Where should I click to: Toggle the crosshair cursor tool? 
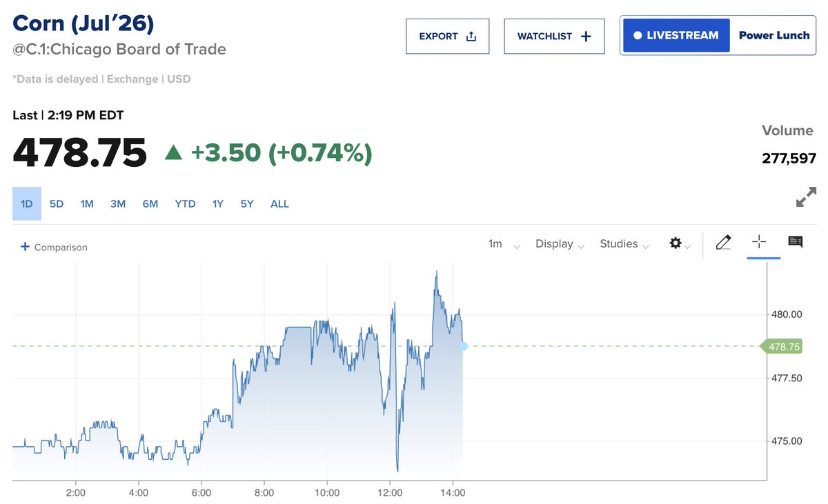coord(759,242)
